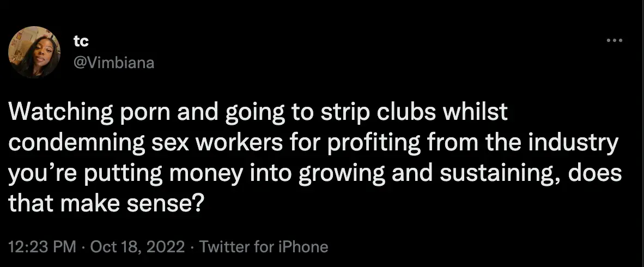Open the profile via display name "tc"
This screenshot has height=267, width=644.
click(x=81, y=42)
